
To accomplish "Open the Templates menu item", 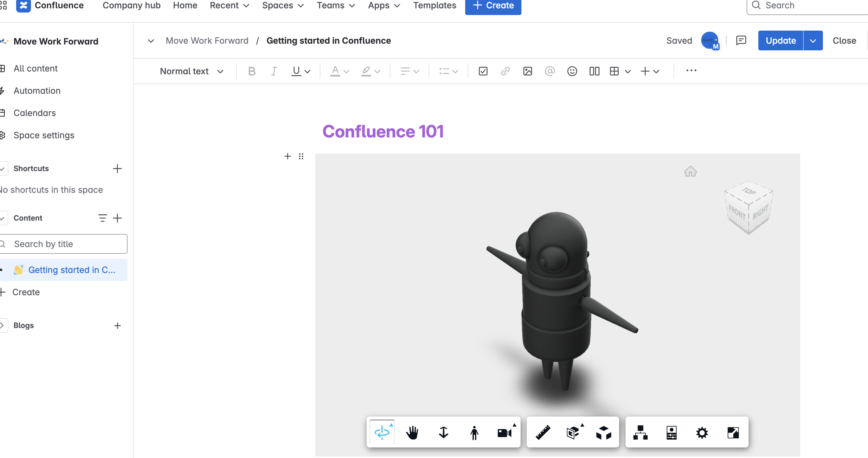I will click(434, 5).
